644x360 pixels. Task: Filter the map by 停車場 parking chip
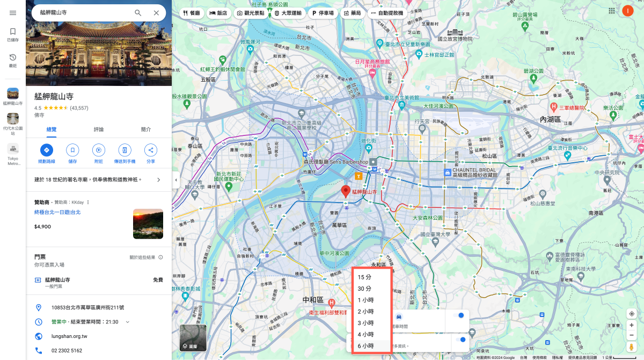point(324,12)
